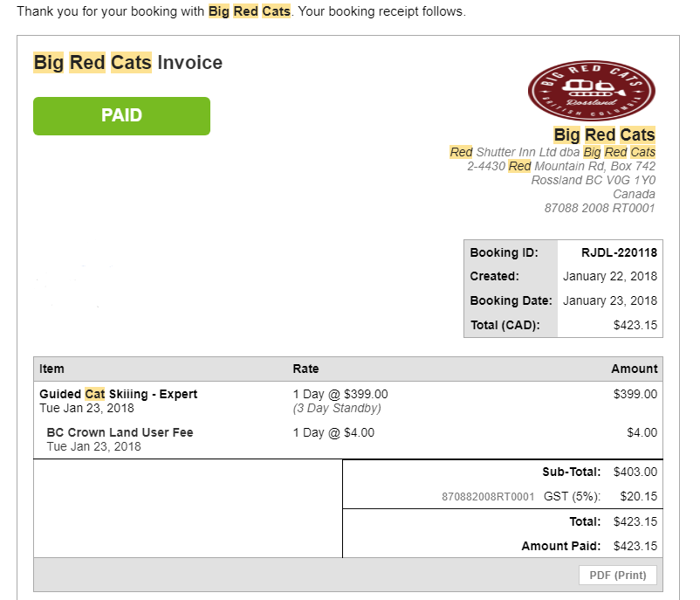Select the Booking ID RJDL-220118 value
This screenshot has height=600, width=700.
point(619,253)
